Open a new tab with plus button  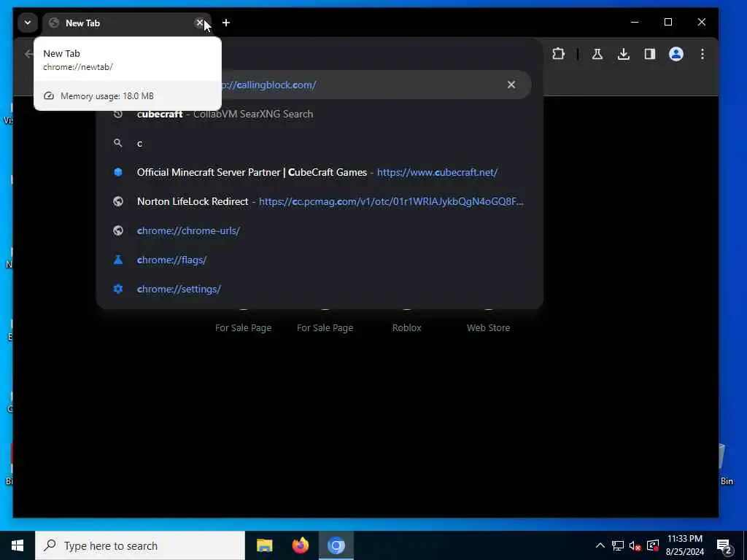point(226,23)
